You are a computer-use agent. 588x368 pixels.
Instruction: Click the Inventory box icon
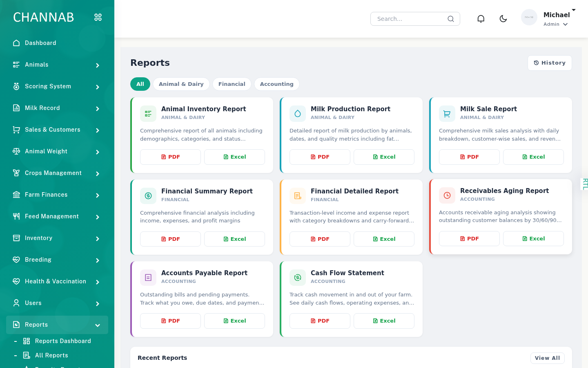(x=16, y=238)
